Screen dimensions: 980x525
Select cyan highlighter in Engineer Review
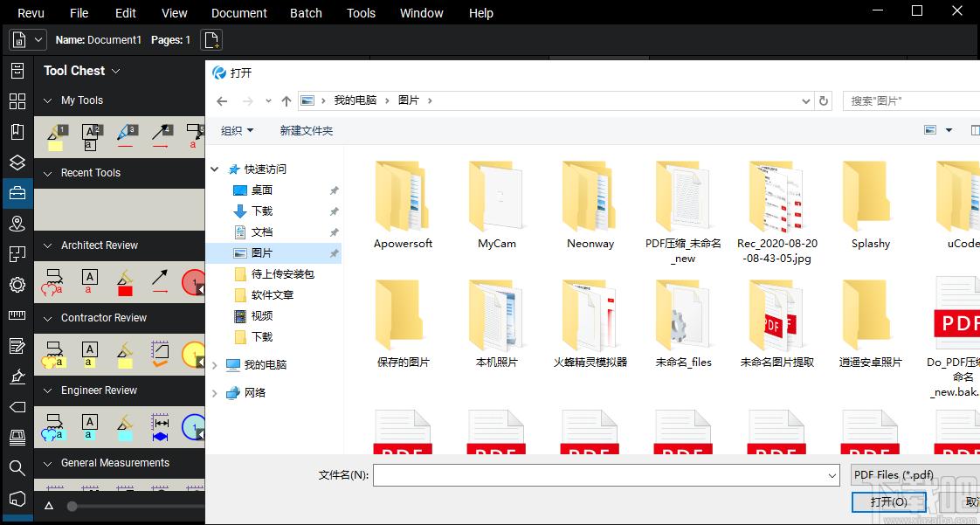[125, 427]
